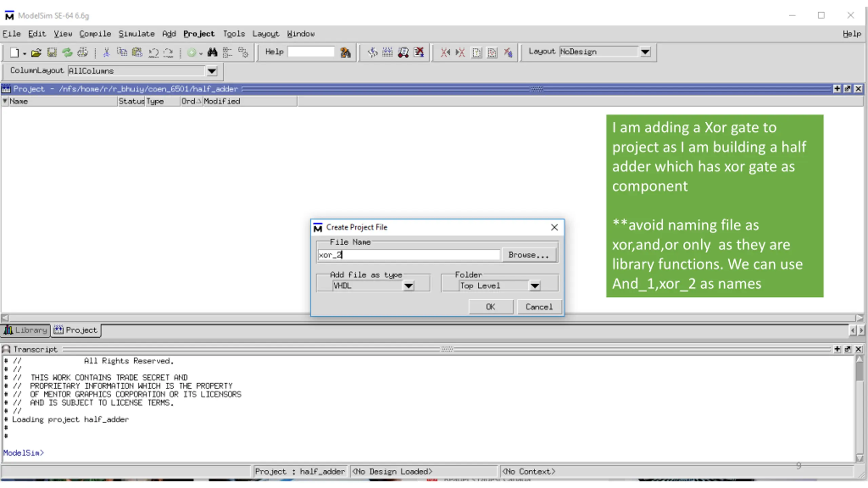Undock the Project pane
Image resolution: width=868 pixels, height=488 pixels.
click(x=847, y=89)
